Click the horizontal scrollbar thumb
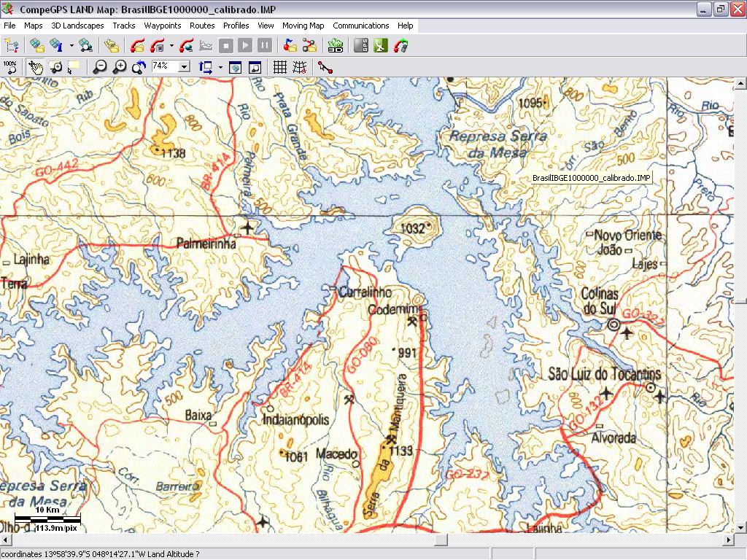The width and height of the screenshot is (747, 560). (x=441, y=540)
